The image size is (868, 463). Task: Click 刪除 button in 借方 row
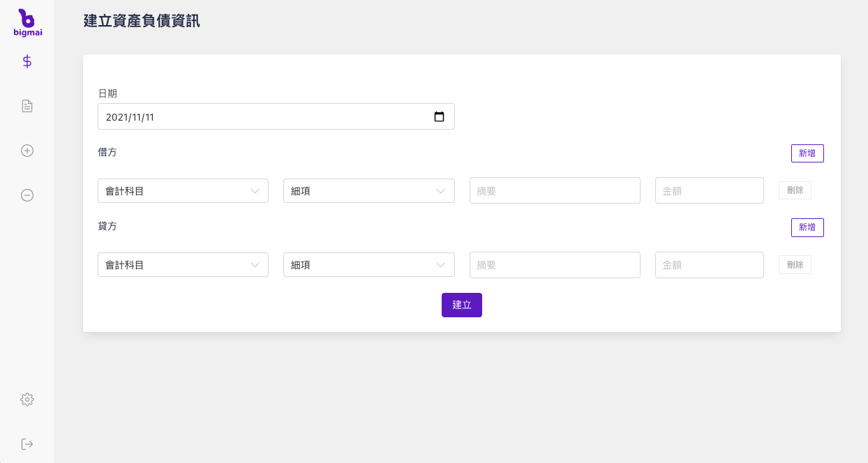tap(795, 190)
